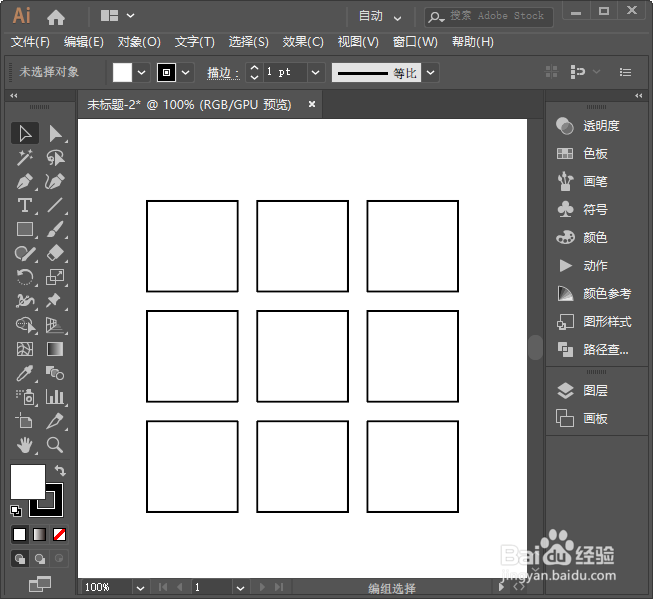
Task: Select the Column Graph tool
Action: pos(55,397)
